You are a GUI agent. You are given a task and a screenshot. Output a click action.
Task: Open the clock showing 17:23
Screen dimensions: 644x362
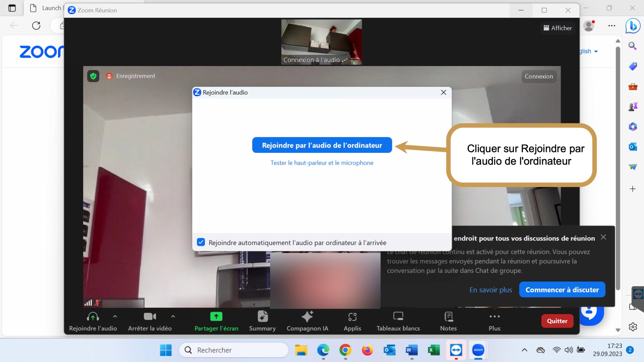tap(607, 350)
